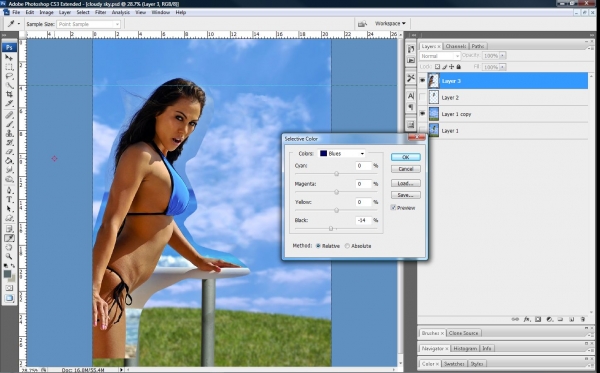
Task: Select the Clone Stamp tool
Action: [9, 133]
